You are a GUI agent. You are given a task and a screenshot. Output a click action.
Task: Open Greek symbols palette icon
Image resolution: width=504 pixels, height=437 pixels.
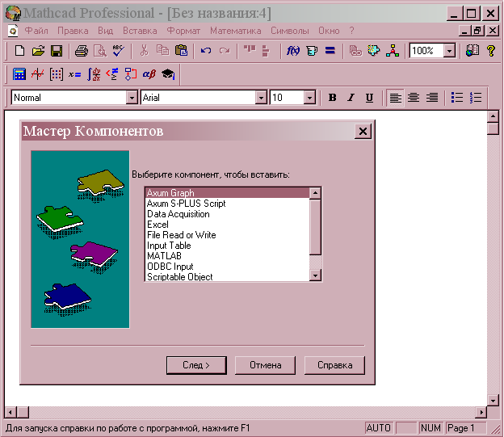click(149, 74)
